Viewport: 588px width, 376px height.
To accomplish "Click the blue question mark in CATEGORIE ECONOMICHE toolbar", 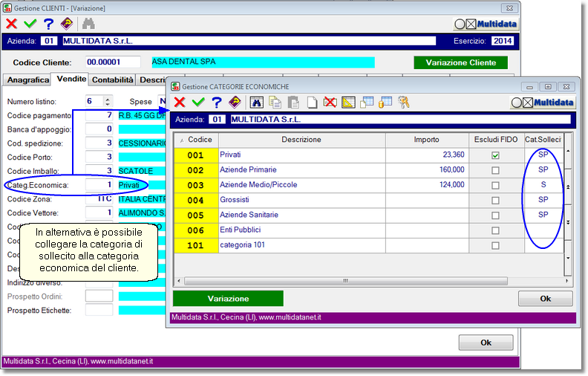I will pos(216,102).
